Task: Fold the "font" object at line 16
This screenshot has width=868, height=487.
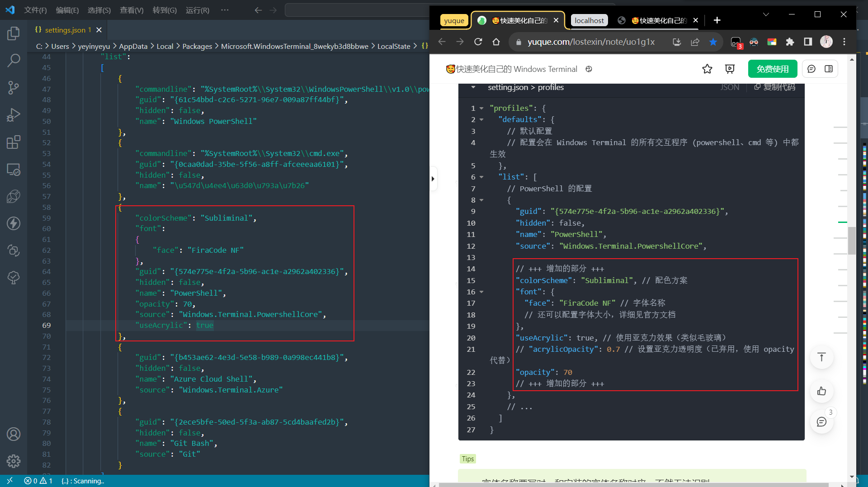Action: click(x=482, y=292)
